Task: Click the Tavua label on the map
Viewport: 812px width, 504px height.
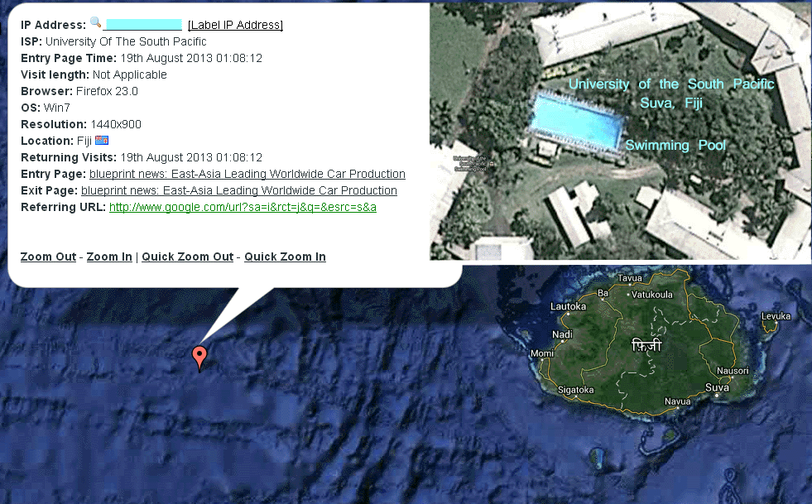Action: pos(630,278)
